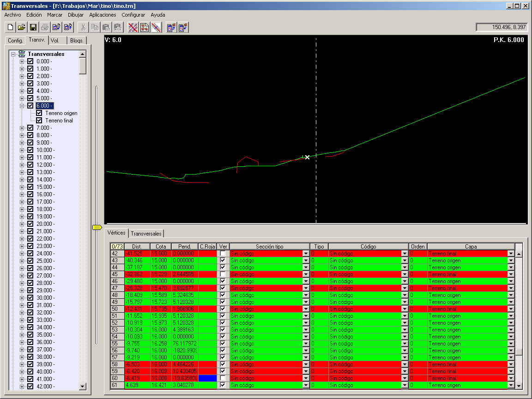Switch to the Config. tab
The image size is (532, 399).
[15, 40]
